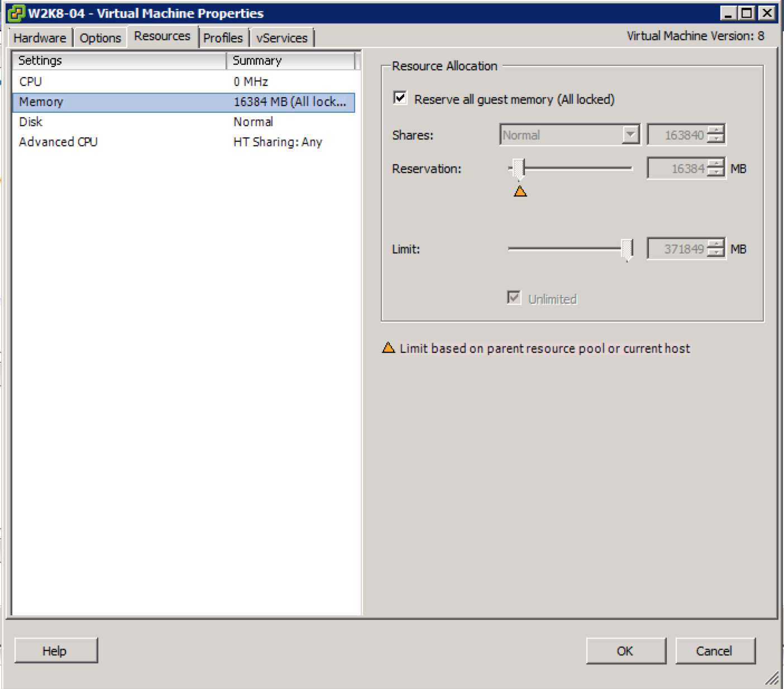Click the warning triangle below the Reservation slider

[x=520, y=191]
